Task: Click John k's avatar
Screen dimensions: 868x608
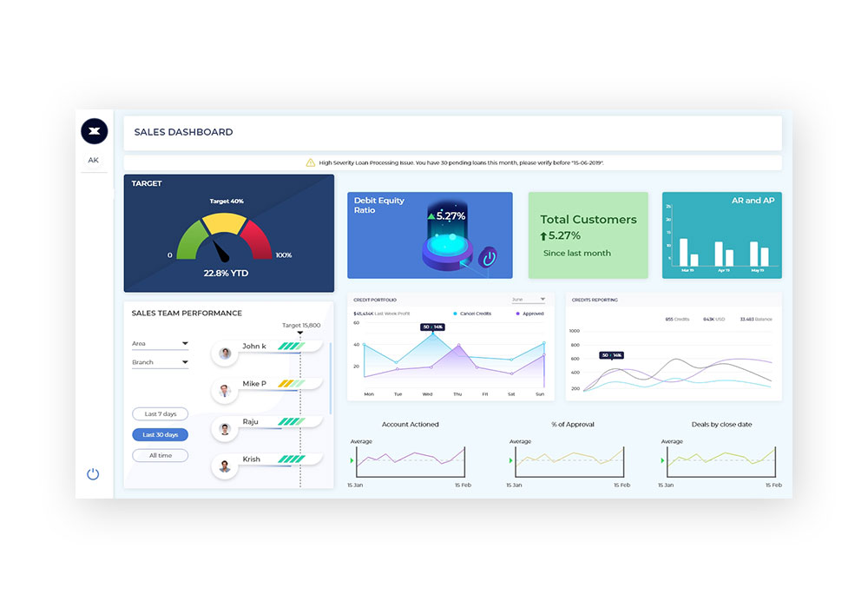Action: click(x=225, y=354)
